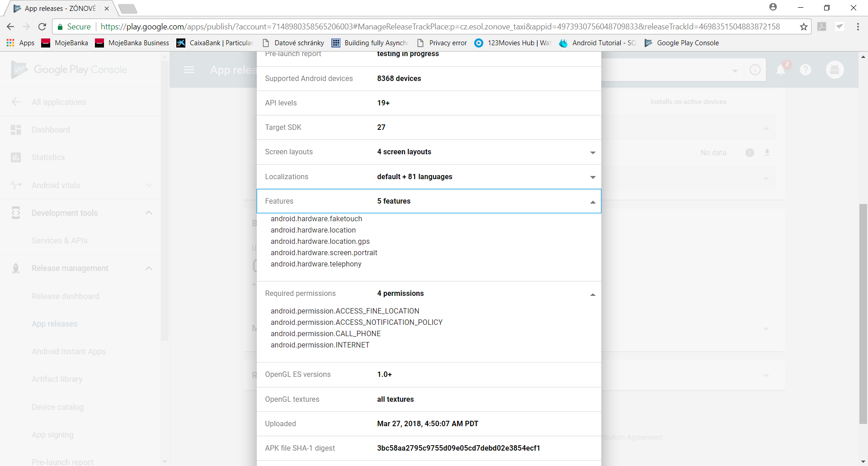Click the browser forward arrow

click(26, 27)
